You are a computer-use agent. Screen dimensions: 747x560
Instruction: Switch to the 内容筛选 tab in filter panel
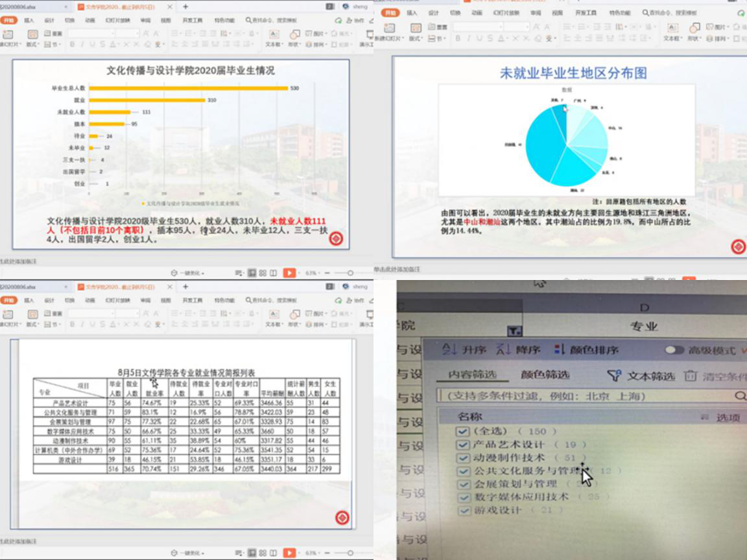coord(472,375)
